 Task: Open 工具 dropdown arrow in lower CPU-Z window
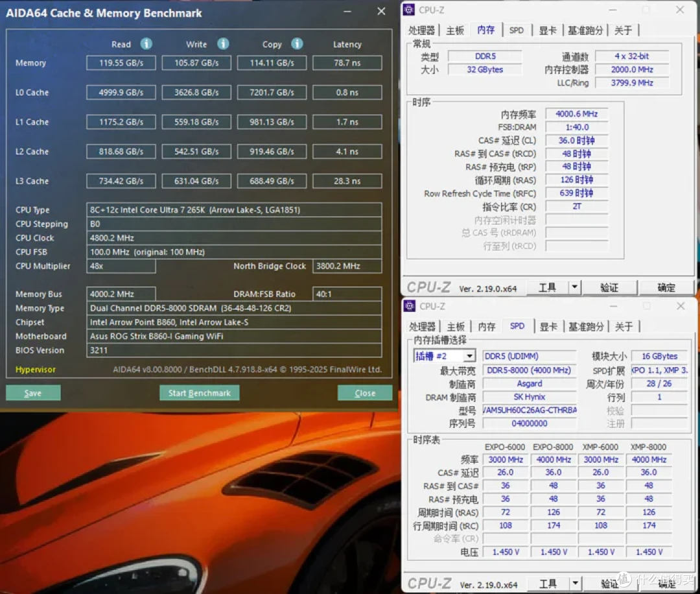click(576, 584)
